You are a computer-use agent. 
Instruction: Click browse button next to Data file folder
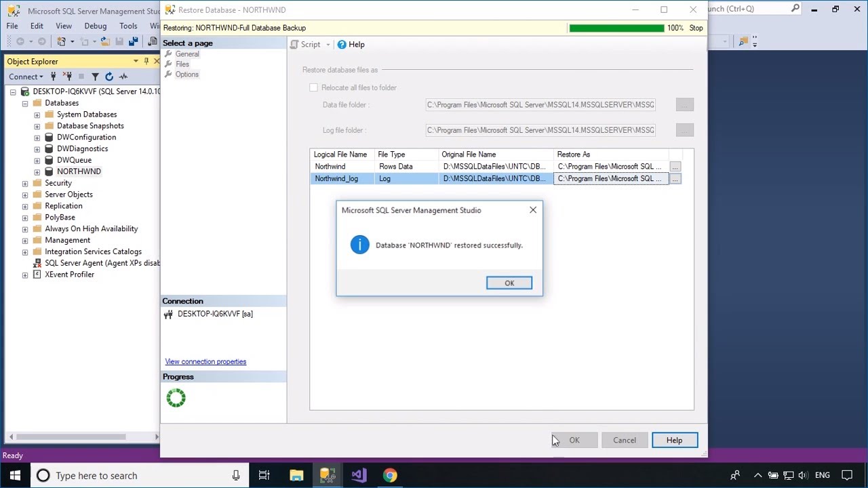685,105
